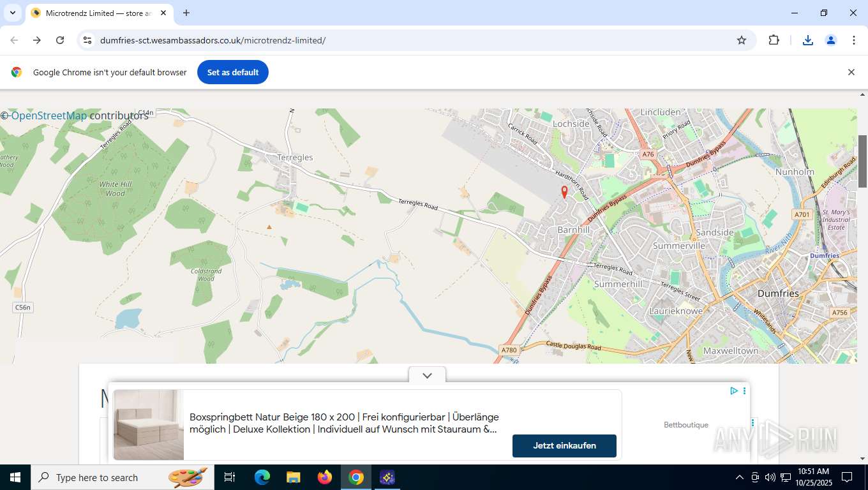Click the Dumfries city label on map
Image resolution: width=868 pixels, height=490 pixels.
pos(778,293)
